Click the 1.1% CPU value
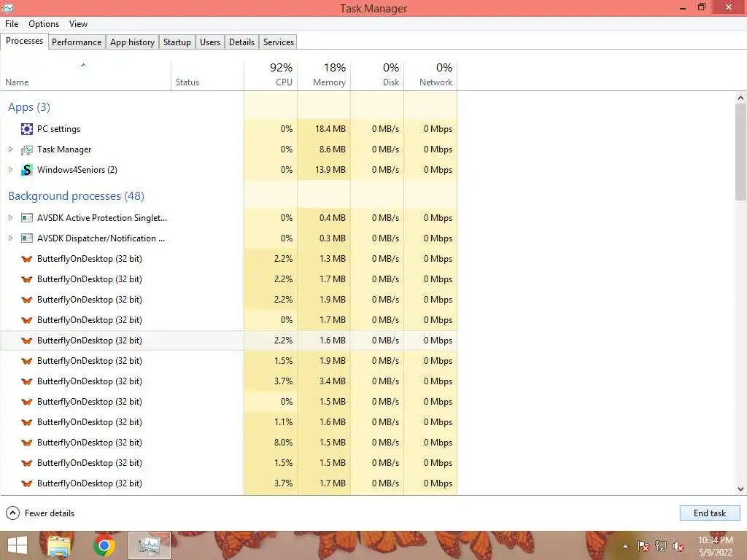This screenshot has height=560, width=747. click(x=284, y=422)
